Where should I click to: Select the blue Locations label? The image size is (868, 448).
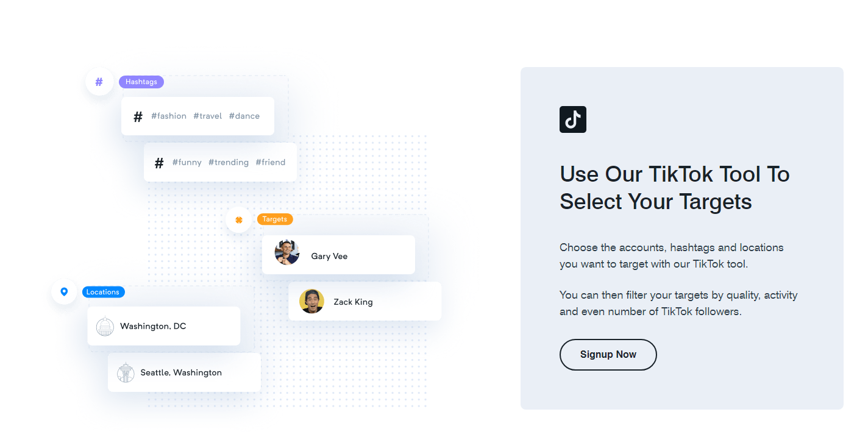point(103,292)
